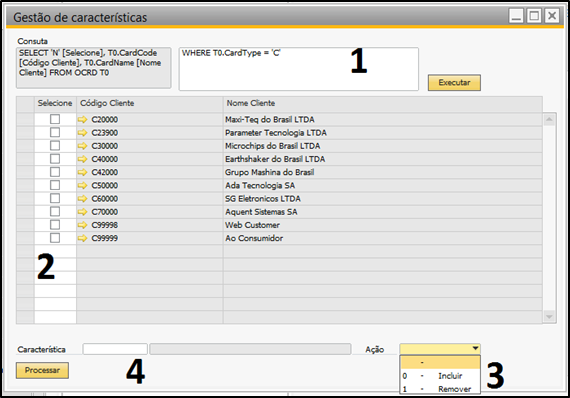Select the Maxi-Teq do Brasil LTDA name cell
Image resolution: width=570 pixels, height=398 pixels.
click(382, 119)
